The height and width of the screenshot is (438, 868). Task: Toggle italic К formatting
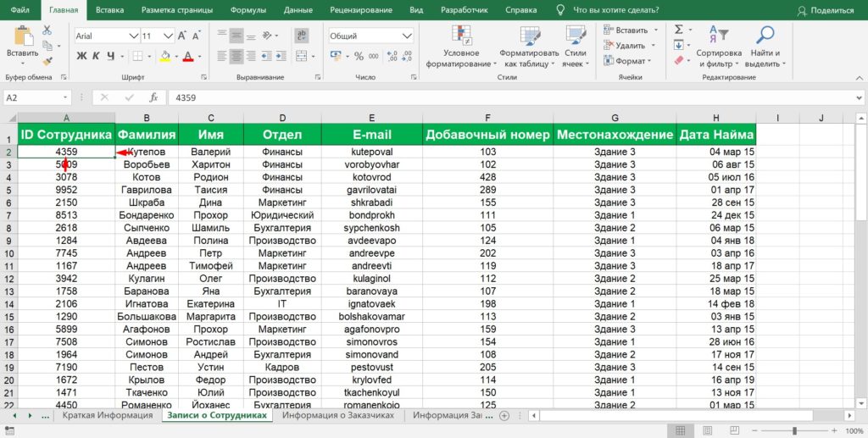click(x=96, y=56)
